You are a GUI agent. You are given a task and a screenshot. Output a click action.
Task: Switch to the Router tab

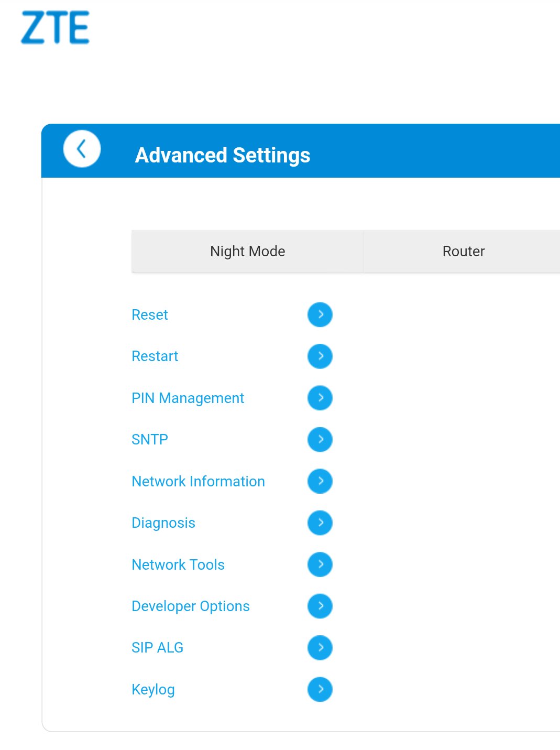pyautogui.click(x=463, y=252)
